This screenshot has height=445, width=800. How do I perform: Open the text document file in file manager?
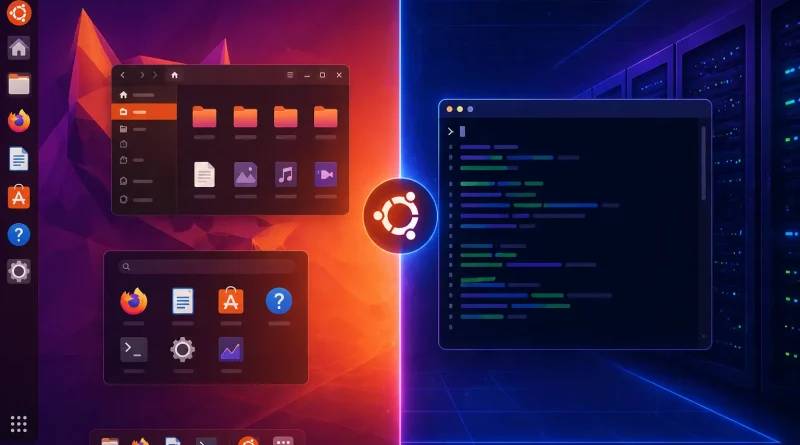[x=204, y=175]
